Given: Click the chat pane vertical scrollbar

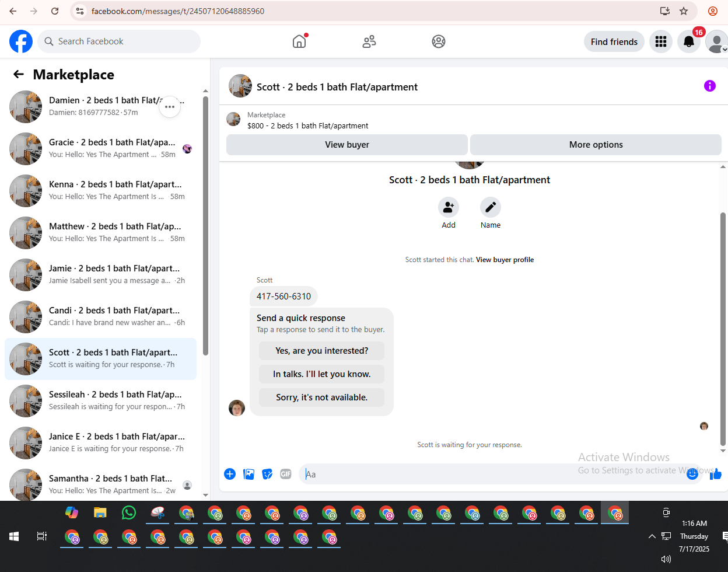Looking at the screenshot, I should point(723,329).
